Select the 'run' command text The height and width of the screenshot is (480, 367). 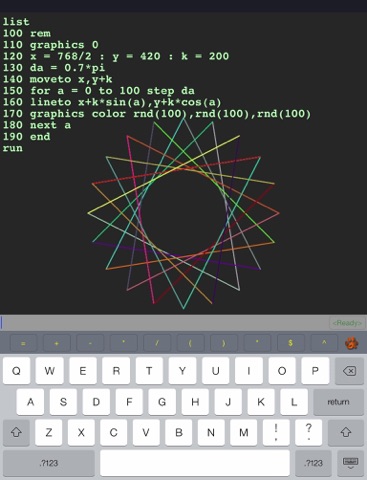[13, 148]
